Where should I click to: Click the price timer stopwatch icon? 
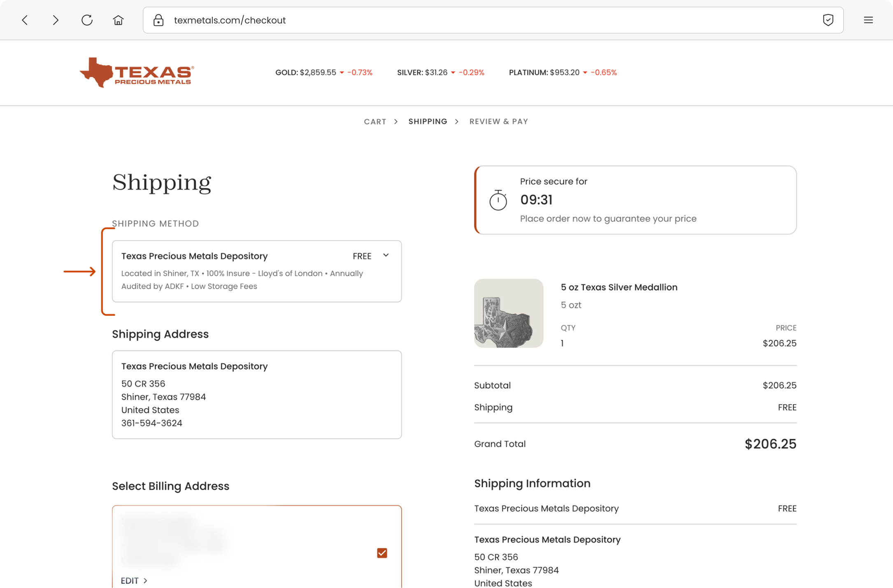tap(498, 200)
